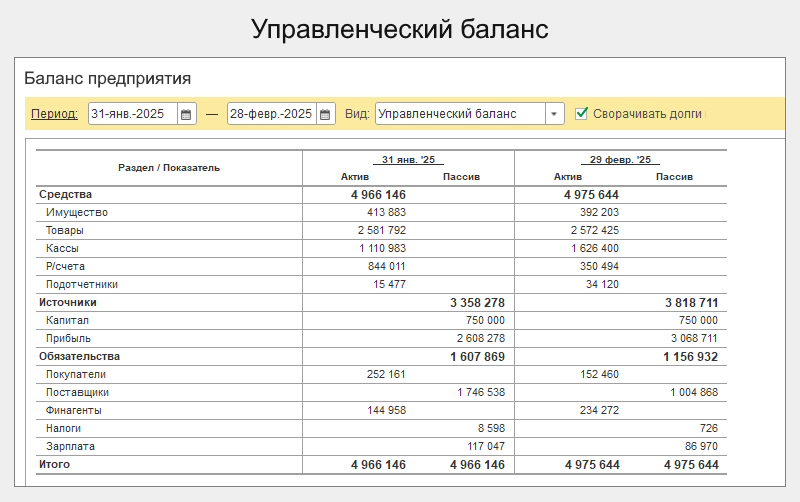Select the Финагенты row label
This screenshot has width=800, height=502.
[74, 410]
